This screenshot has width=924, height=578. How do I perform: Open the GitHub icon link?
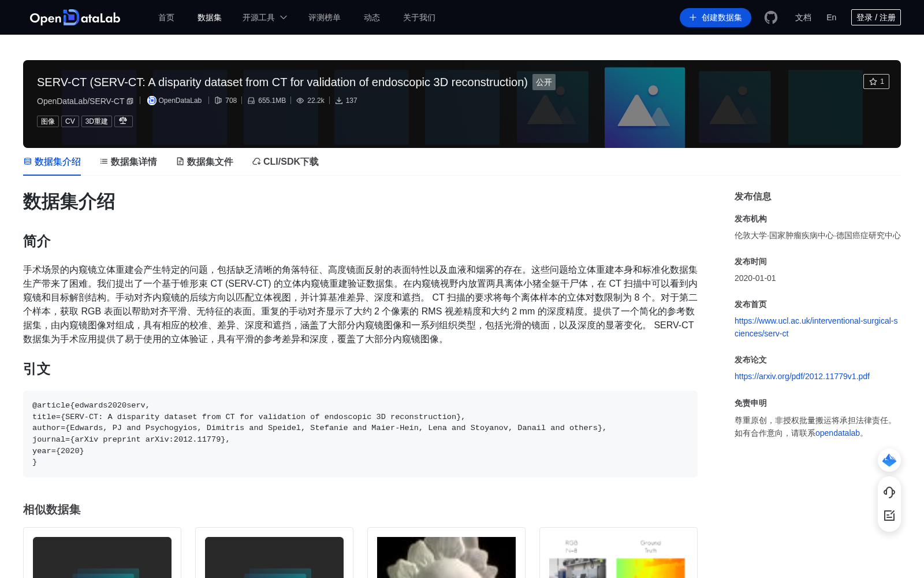pyautogui.click(x=770, y=17)
